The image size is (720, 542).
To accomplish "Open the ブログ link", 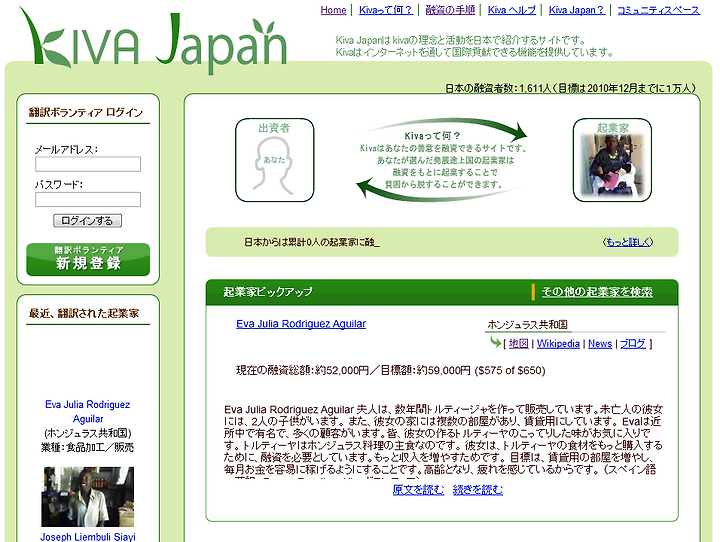I will pyautogui.click(x=633, y=344).
